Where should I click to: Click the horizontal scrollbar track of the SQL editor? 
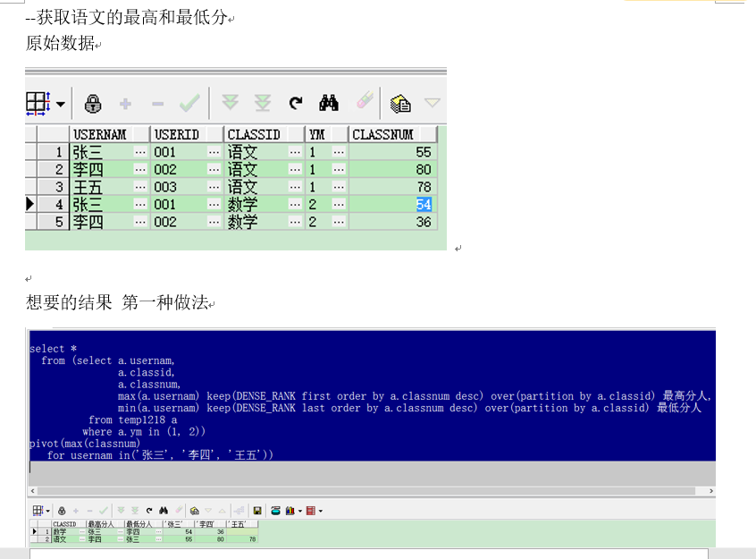[366, 491]
